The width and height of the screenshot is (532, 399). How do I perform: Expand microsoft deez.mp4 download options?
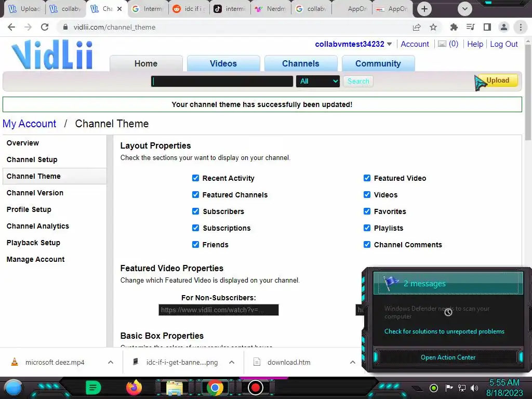click(111, 362)
